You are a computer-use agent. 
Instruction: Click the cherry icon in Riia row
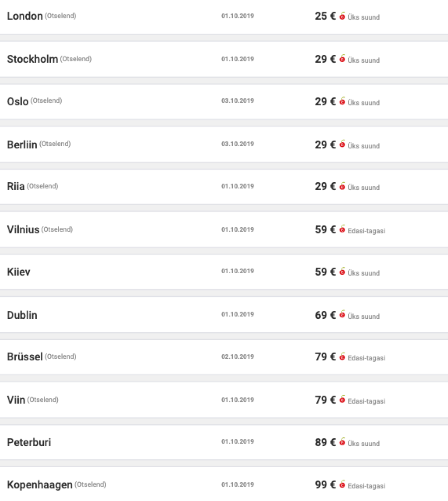[x=342, y=187]
